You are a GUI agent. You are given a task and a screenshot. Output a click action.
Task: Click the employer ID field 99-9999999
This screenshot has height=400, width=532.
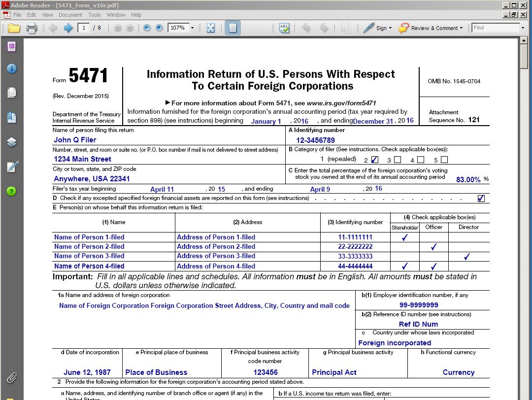click(419, 305)
